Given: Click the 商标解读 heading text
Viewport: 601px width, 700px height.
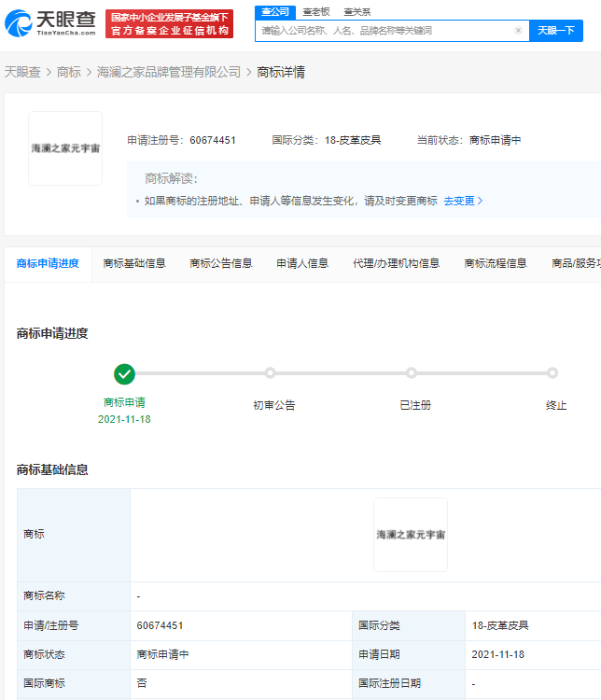Looking at the screenshot, I should (171, 178).
